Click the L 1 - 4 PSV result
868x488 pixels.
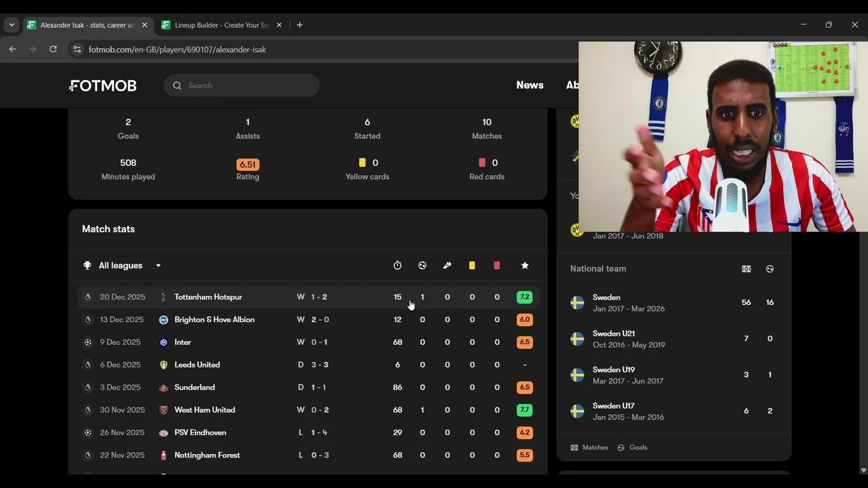[x=312, y=432]
